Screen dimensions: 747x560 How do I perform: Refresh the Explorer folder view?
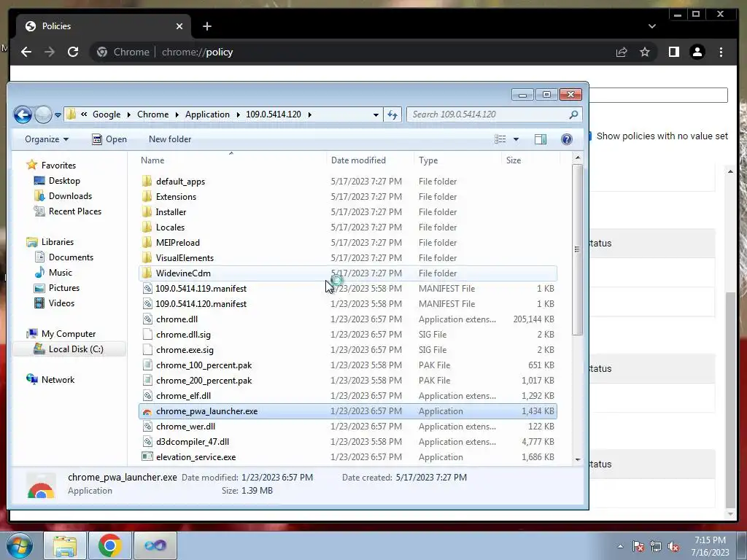[x=392, y=114]
